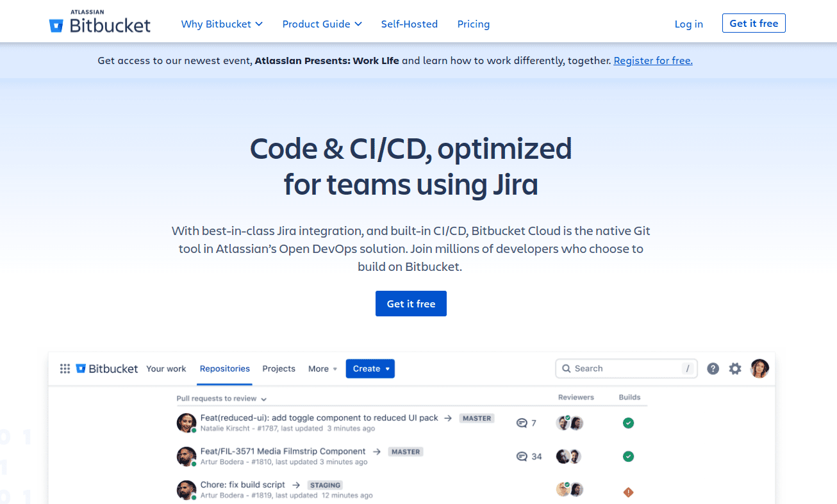Image resolution: width=837 pixels, height=504 pixels.
Task: Switch to the Projects tab
Action: click(279, 369)
